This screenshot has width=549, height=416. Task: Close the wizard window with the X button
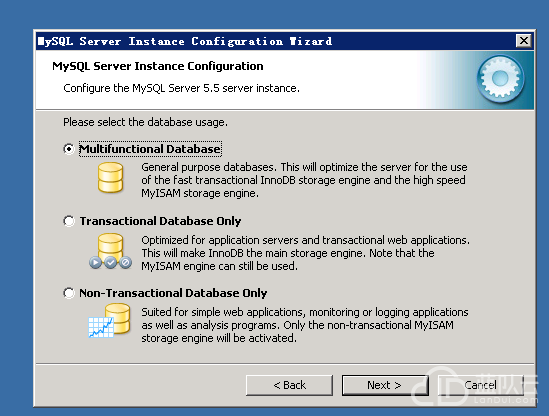pyautogui.click(x=524, y=41)
